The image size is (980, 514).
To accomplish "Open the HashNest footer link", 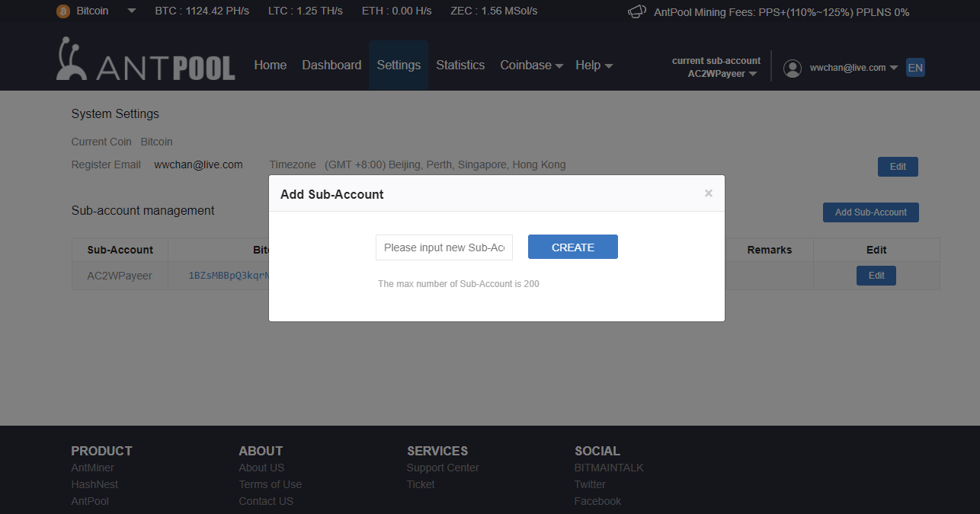I will tap(94, 484).
